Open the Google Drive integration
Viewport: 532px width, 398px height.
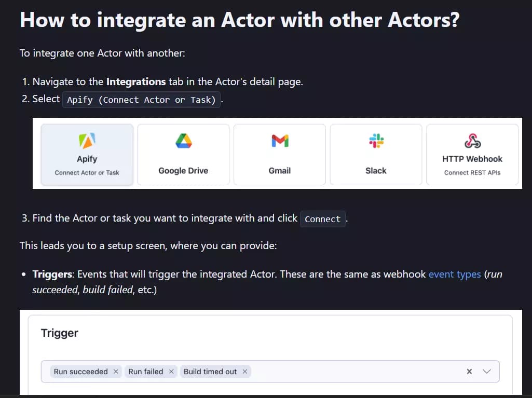coord(183,154)
